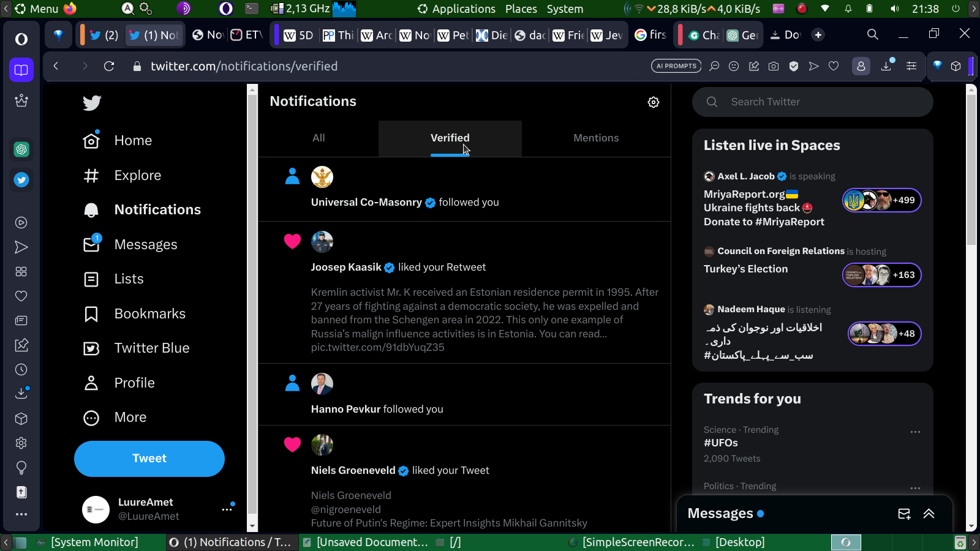Open ChatGPT in Opera sidebar
This screenshot has width=980, height=551.
(21, 149)
